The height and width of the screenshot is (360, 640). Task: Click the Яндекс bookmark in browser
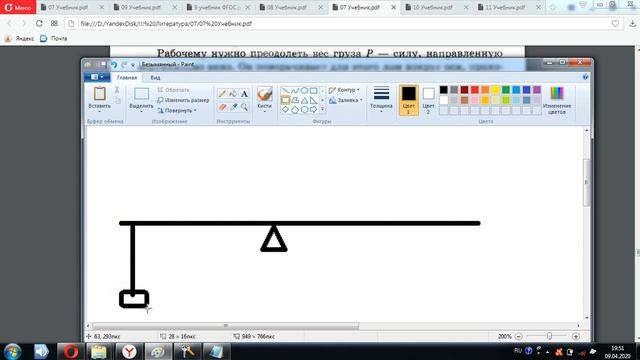click(x=20, y=38)
